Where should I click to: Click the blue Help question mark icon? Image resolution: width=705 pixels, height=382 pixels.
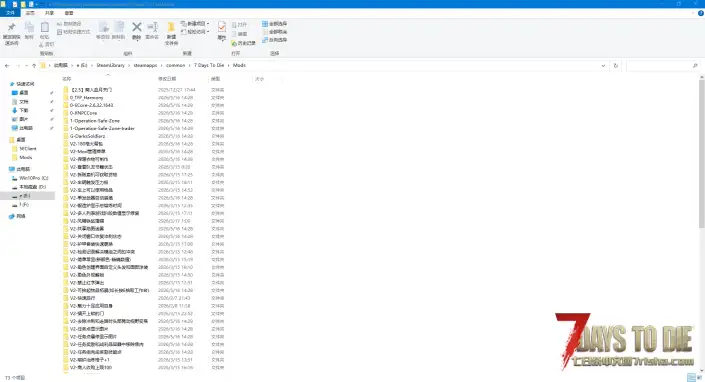701,13
